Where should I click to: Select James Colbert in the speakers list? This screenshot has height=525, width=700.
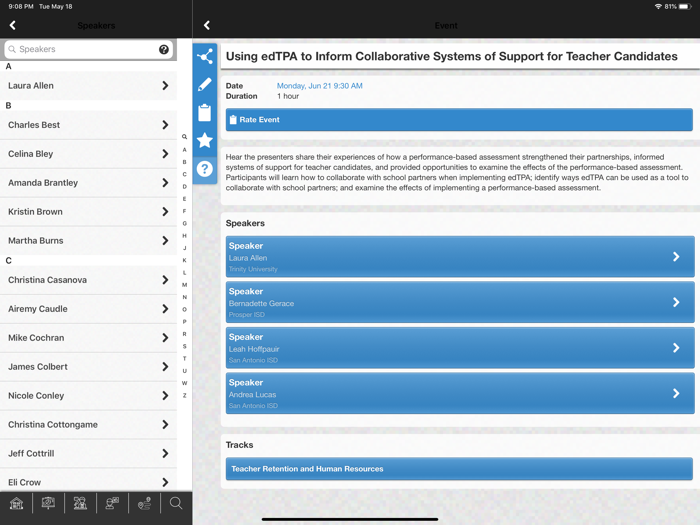click(88, 367)
